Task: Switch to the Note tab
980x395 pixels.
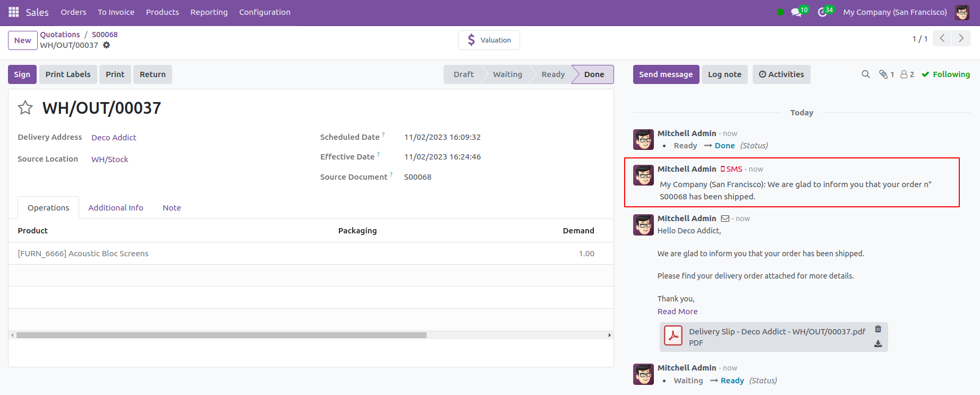Action: coord(172,208)
